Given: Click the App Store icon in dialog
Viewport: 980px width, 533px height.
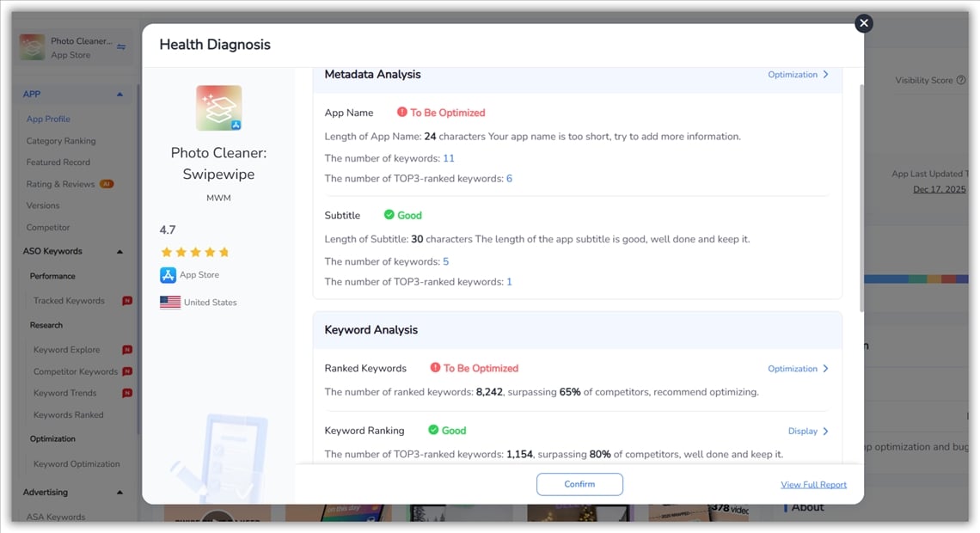Looking at the screenshot, I should coord(168,275).
